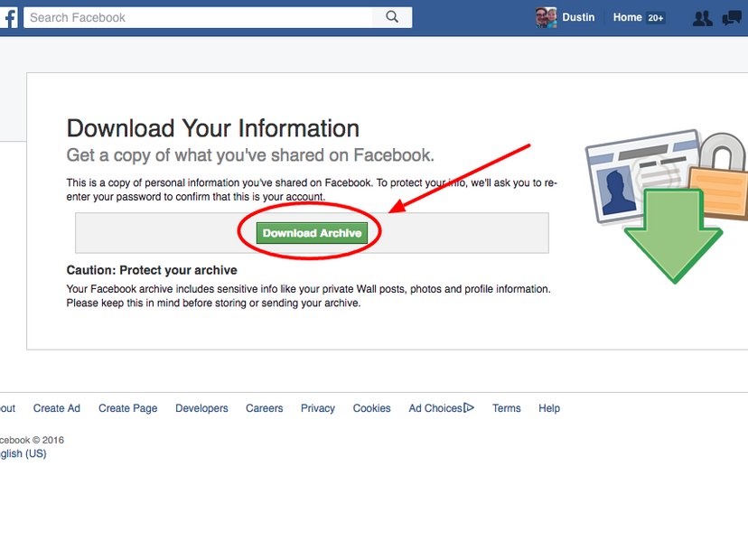Open the Friend Requests icon
Screen dimensions: 748x560
click(x=702, y=18)
